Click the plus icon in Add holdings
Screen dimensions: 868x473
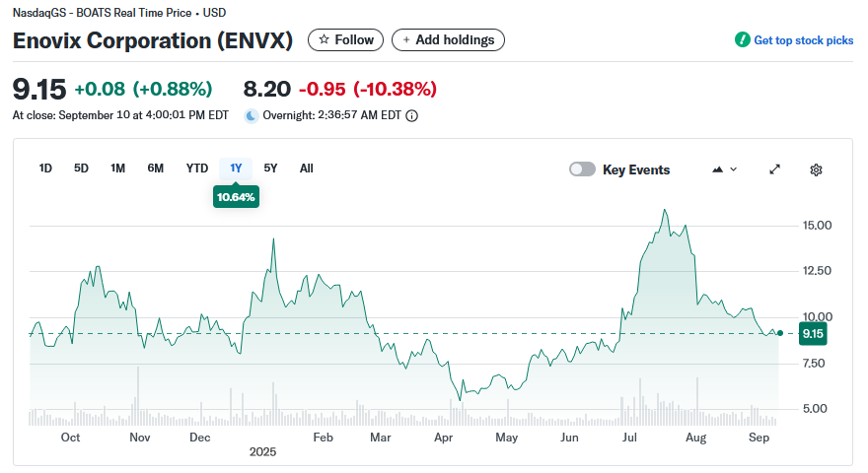pos(405,40)
